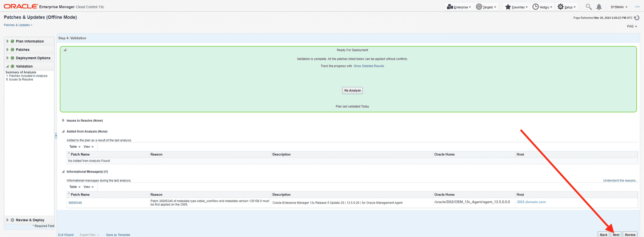Open the Targets menu
The width and height of the screenshot is (644, 237).
point(486,7)
